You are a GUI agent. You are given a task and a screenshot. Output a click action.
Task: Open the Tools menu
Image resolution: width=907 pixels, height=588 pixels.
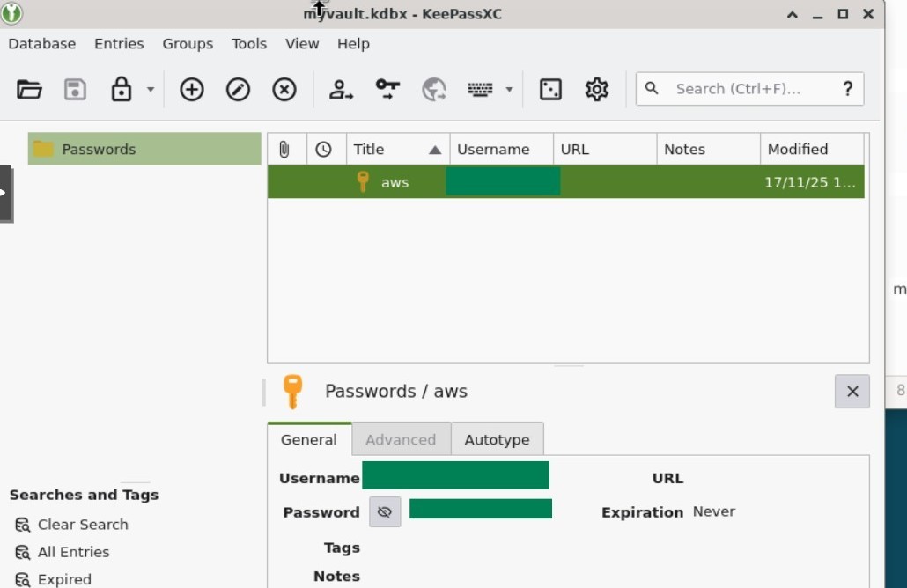(248, 43)
